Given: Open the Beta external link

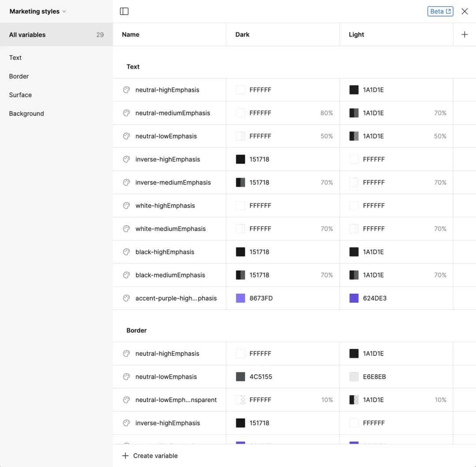Looking at the screenshot, I should click(440, 11).
